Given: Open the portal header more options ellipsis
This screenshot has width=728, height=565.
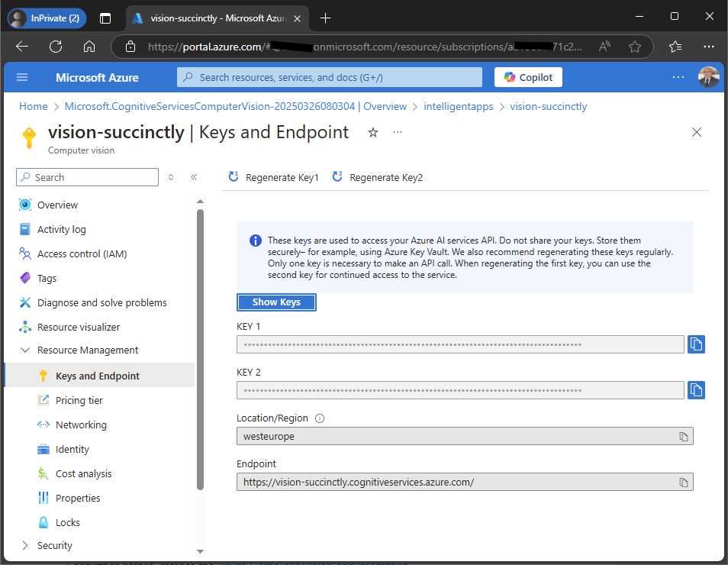Looking at the screenshot, I should (678, 77).
